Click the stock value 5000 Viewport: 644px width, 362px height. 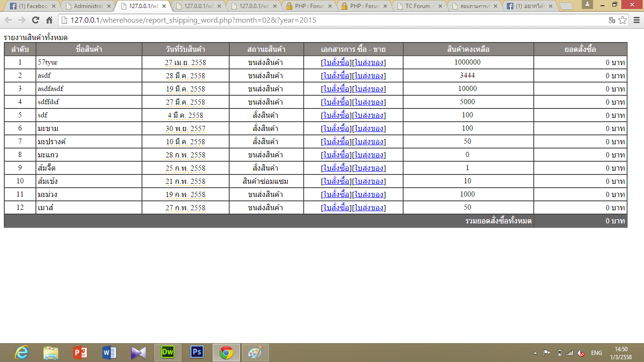tap(468, 102)
